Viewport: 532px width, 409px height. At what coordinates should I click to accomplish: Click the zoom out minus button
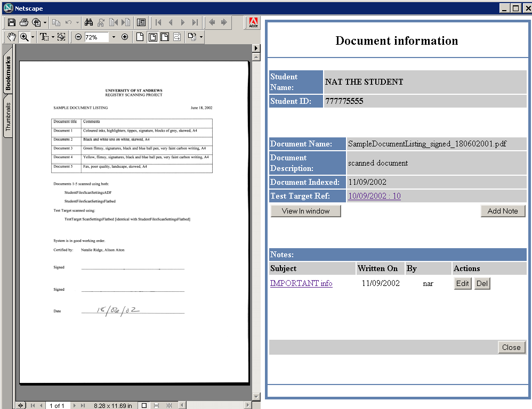tap(78, 37)
